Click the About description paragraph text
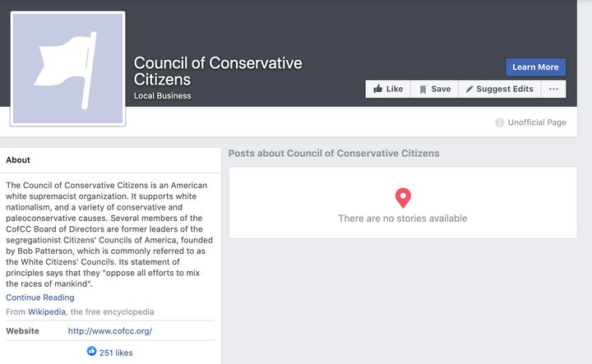592x364 pixels. [x=109, y=234]
